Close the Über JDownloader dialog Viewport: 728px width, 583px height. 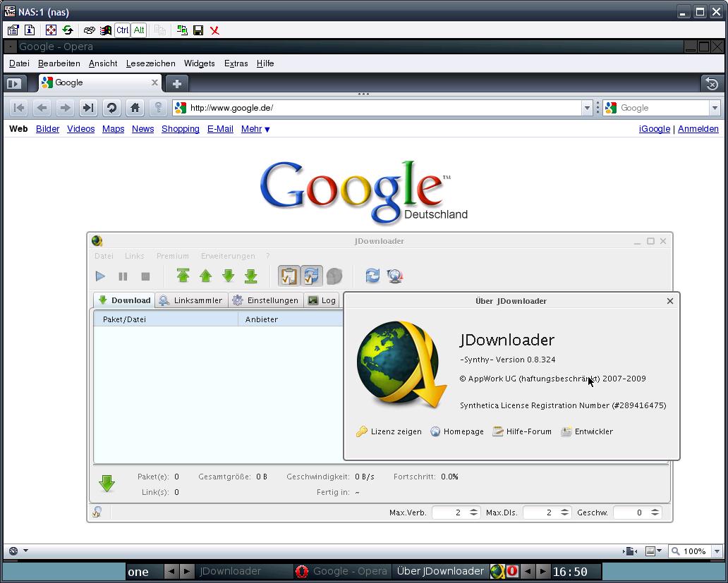670,301
